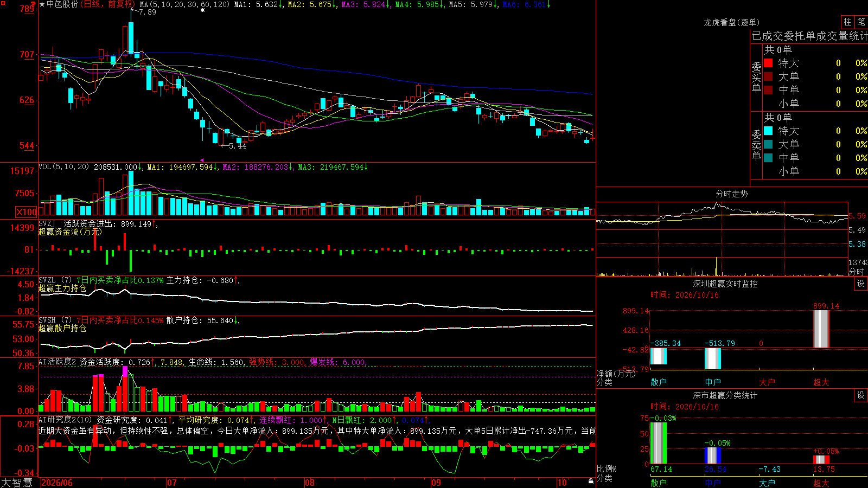Click the 散户 -385.34 bar in 实时监控

click(659, 356)
